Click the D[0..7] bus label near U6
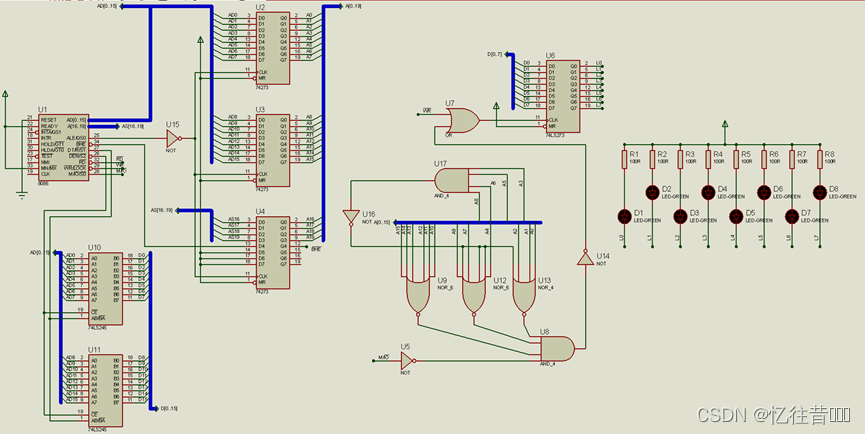The height and width of the screenshot is (434, 865). pos(494,54)
